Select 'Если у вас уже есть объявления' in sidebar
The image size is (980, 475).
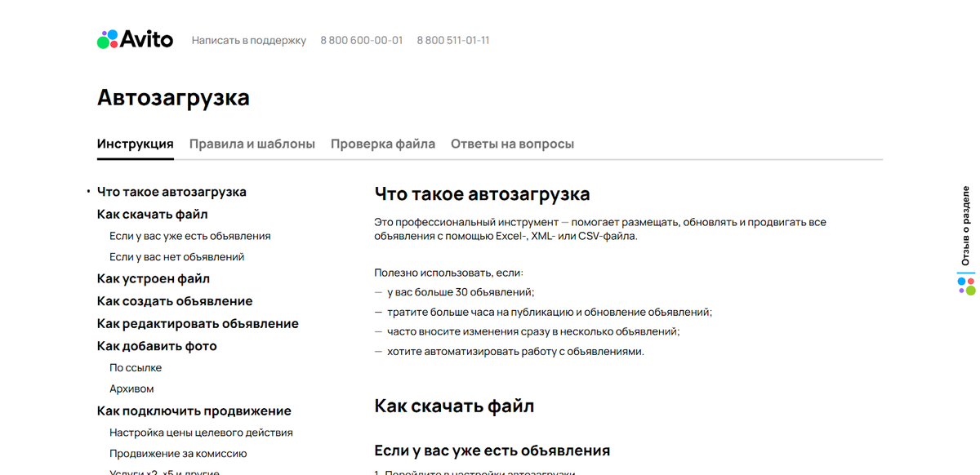pos(190,236)
